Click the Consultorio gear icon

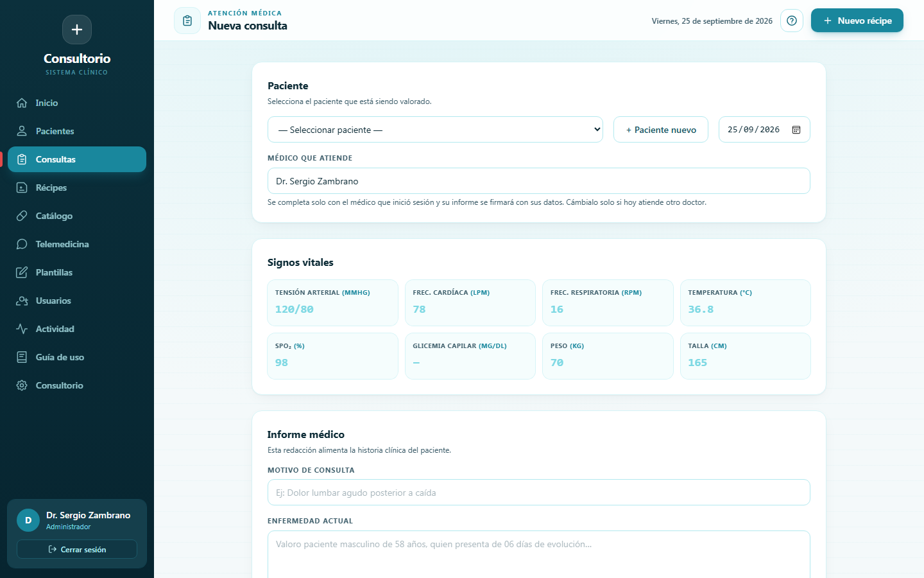coord(22,385)
